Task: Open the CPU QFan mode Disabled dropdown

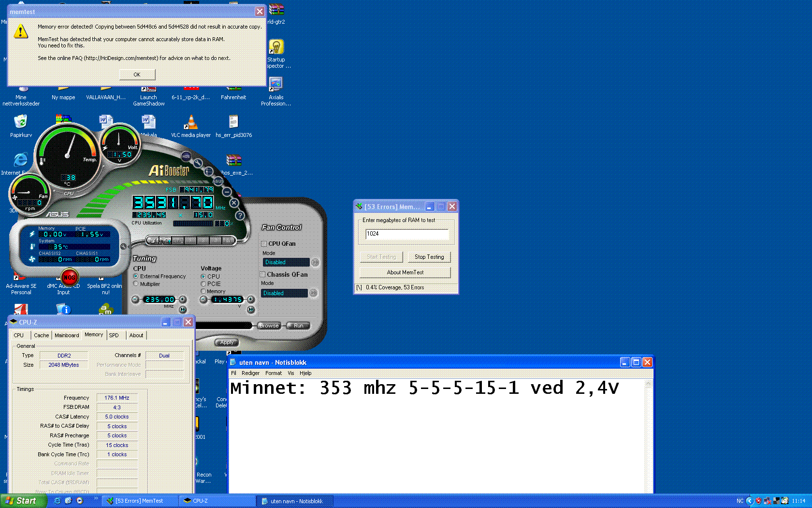Action: 286,262
